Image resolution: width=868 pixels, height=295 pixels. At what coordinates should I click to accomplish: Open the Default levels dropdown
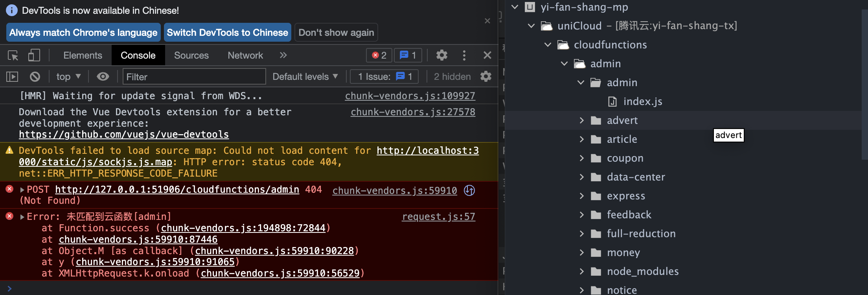pos(305,77)
